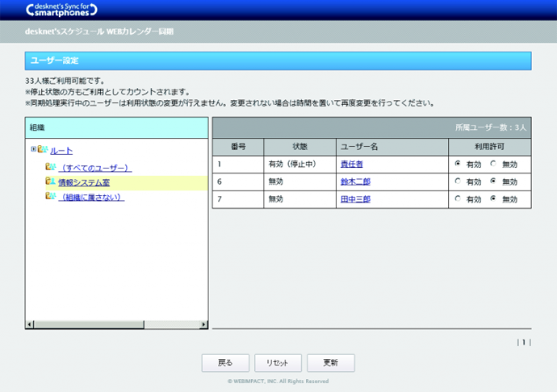Enable 有効 radio for 田中三郎
Image resolution: width=557 pixels, height=392 pixels.
point(459,199)
